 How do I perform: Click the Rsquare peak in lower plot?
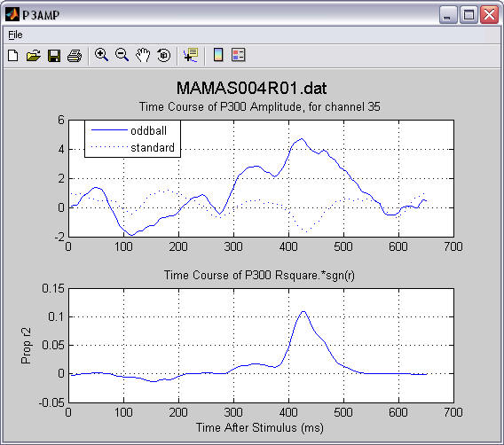[303, 311]
